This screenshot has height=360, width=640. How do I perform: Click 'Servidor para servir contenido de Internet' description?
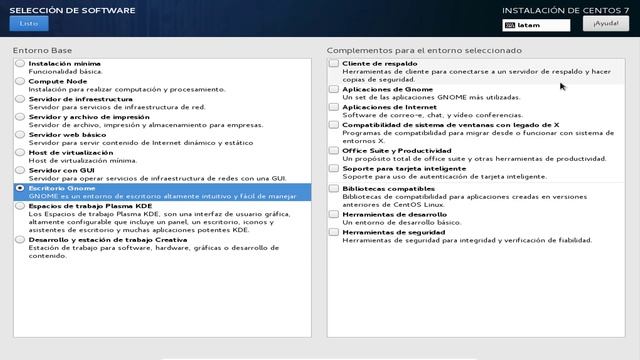[141, 143]
